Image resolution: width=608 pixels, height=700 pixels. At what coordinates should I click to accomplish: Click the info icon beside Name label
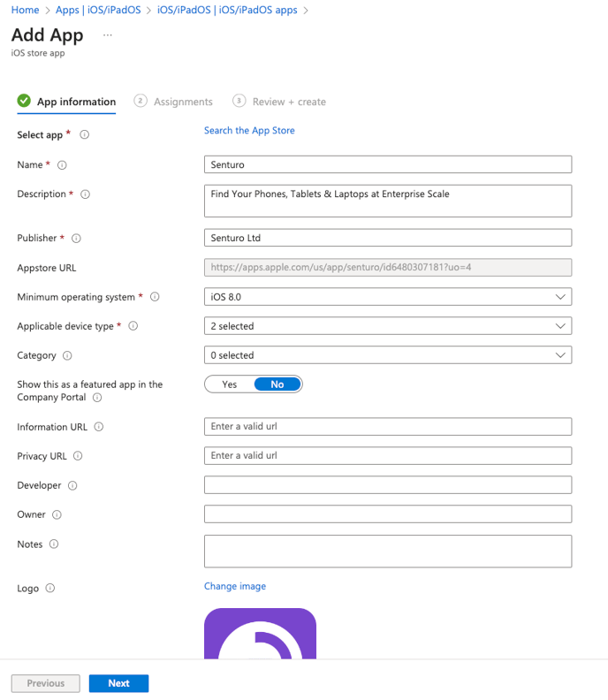click(62, 165)
